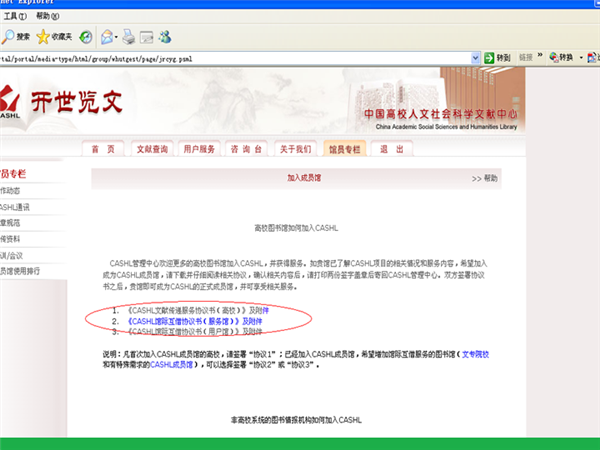
Task: Click the Print toolbar icon
Action: pyautogui.click(x=129, y=37)
